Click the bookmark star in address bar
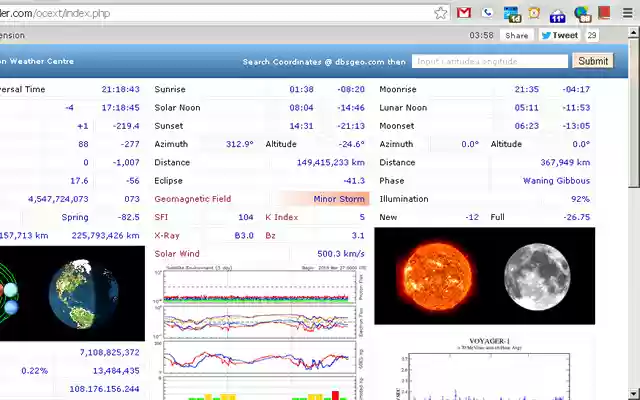 point(440,13)
